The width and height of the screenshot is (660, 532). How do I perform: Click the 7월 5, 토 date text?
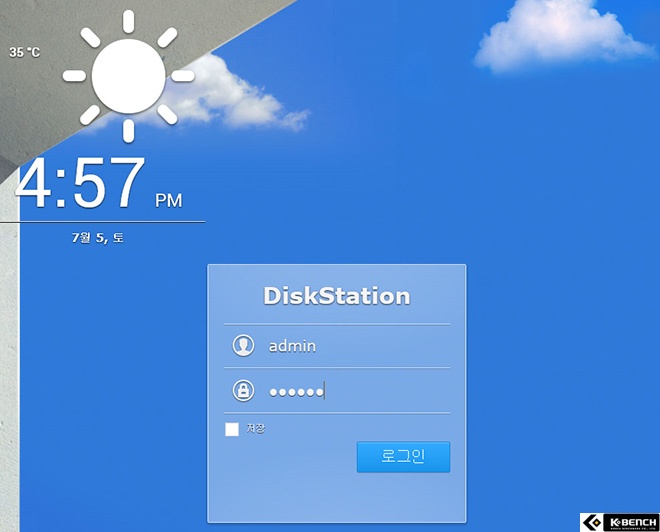(98, 238)
